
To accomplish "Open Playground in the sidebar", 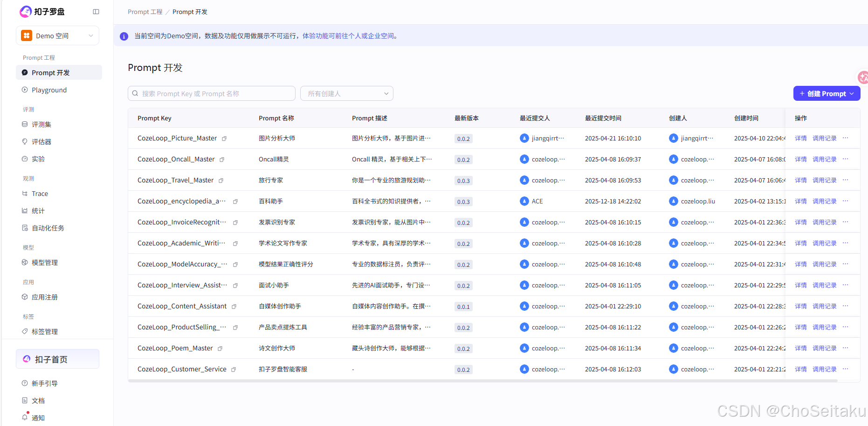I will tap(59, 90).
